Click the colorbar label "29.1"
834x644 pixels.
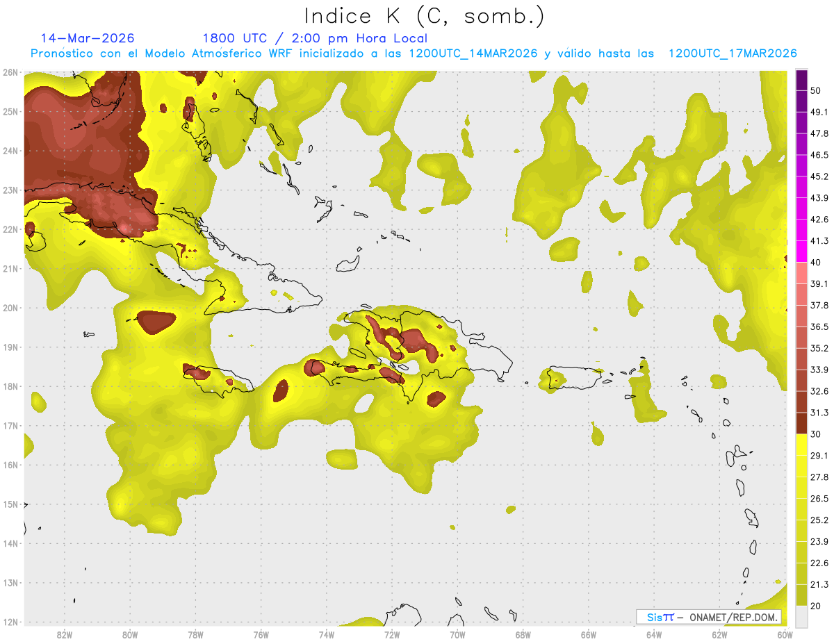819,456
